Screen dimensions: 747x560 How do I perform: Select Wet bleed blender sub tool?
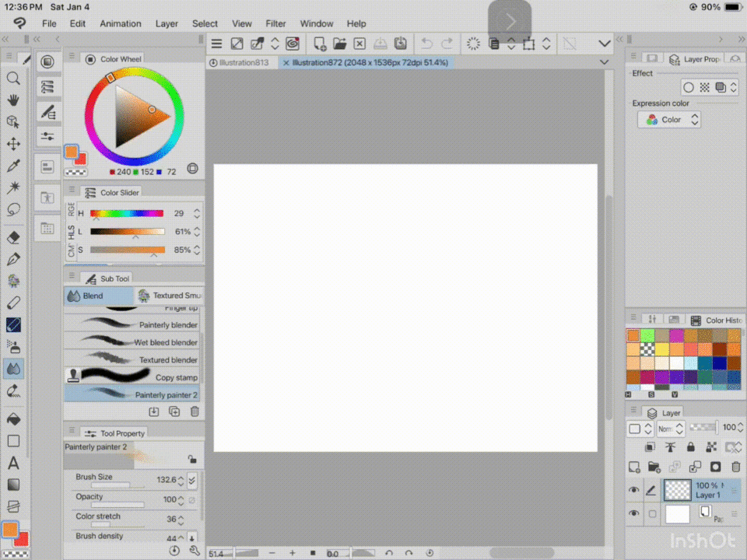coord(132,342)
